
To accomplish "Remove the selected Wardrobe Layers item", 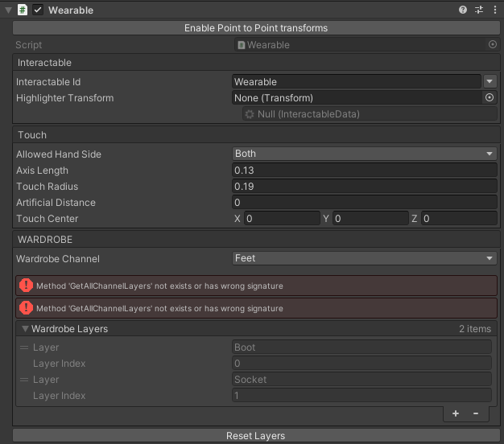I will 476,413.
